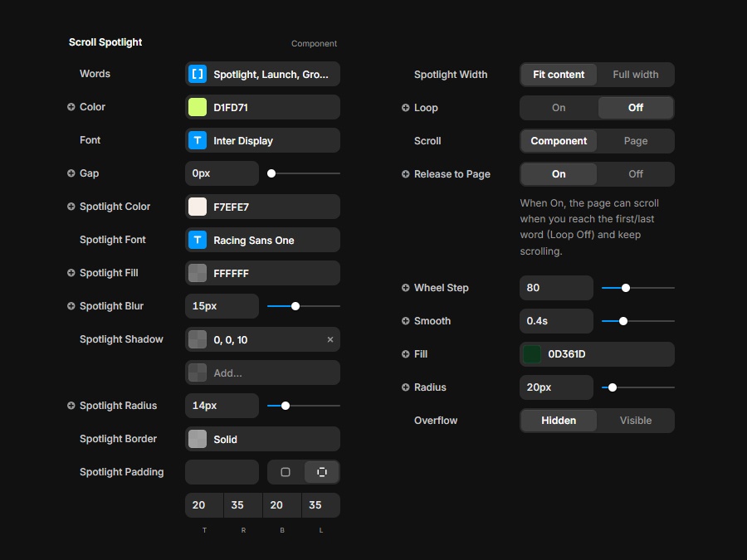Switch Spotlight Width to Full width
Screen dimensions: 747x560
(x=636, y=75)
